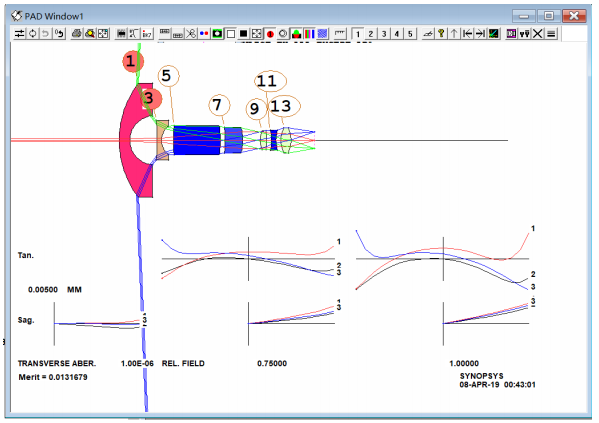Click the left arrow to bar button

467,34
